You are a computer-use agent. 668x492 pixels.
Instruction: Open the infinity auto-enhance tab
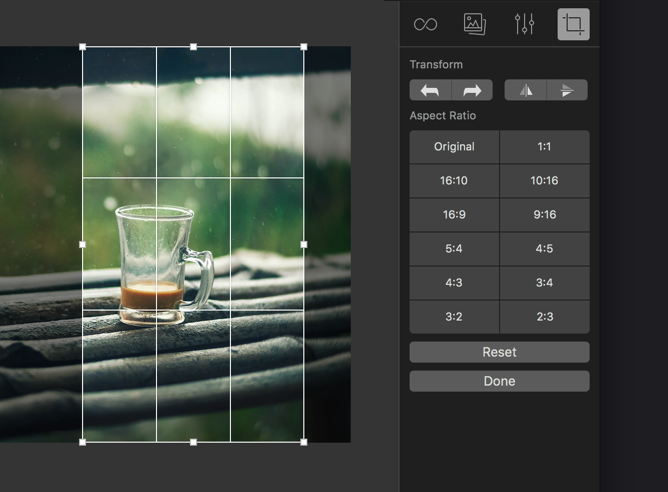(x=425, y=24)
